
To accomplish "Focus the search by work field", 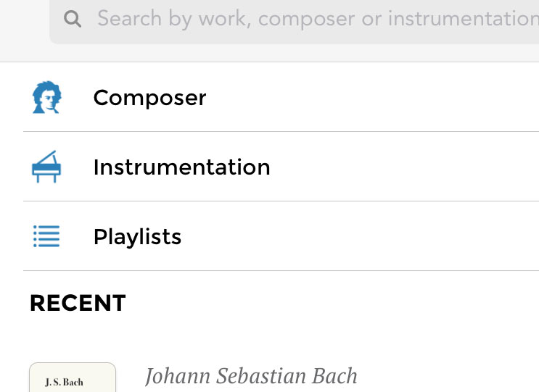I will point(305,19).
